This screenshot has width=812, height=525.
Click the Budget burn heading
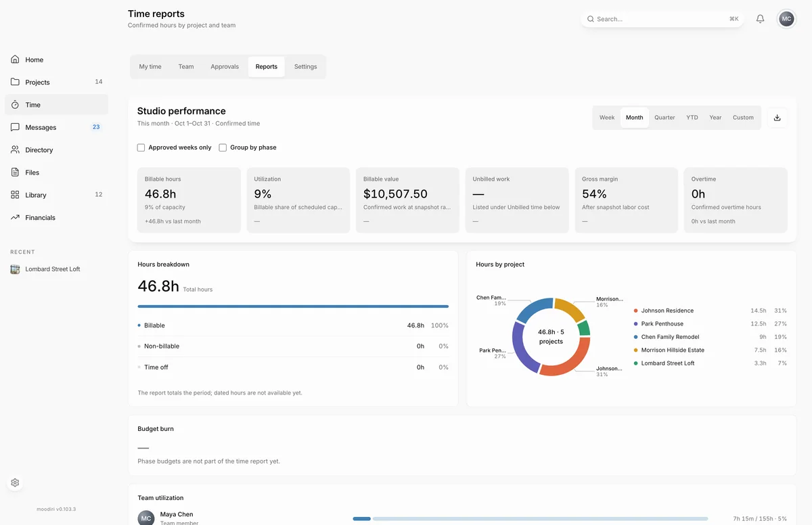156,429
